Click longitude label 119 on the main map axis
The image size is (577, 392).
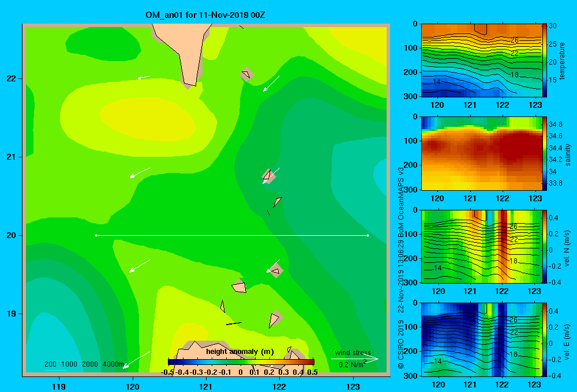(59, 386)
